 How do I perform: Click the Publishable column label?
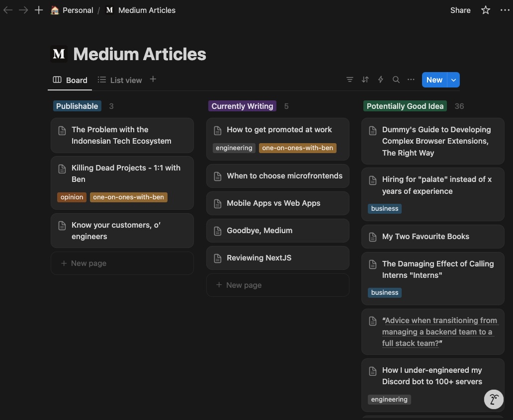coord(77,106)
